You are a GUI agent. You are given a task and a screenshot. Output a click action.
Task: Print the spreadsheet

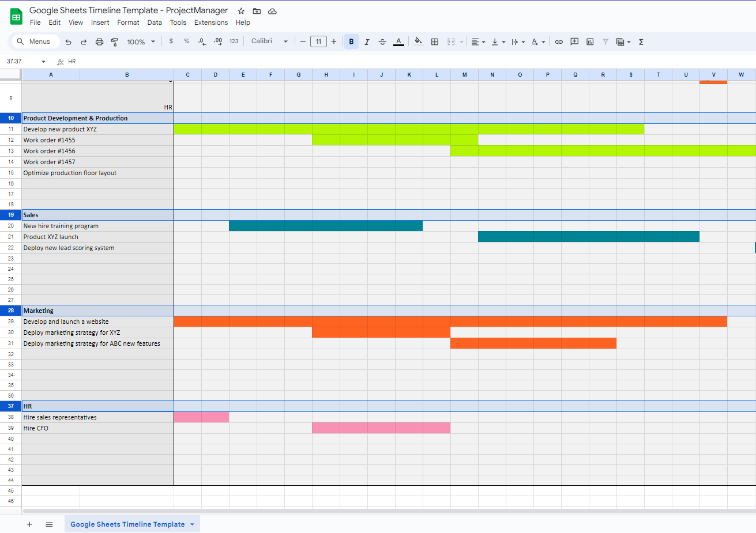99,41
